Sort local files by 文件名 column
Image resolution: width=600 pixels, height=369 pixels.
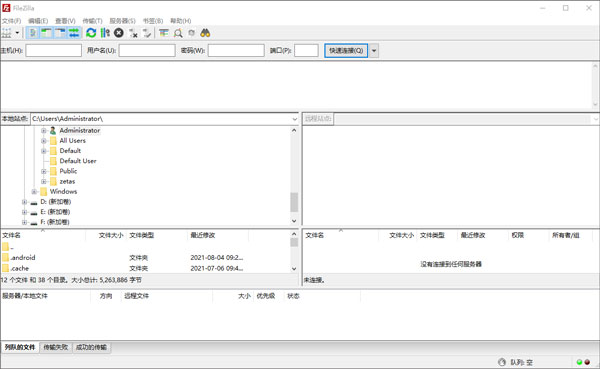[44, 235]
